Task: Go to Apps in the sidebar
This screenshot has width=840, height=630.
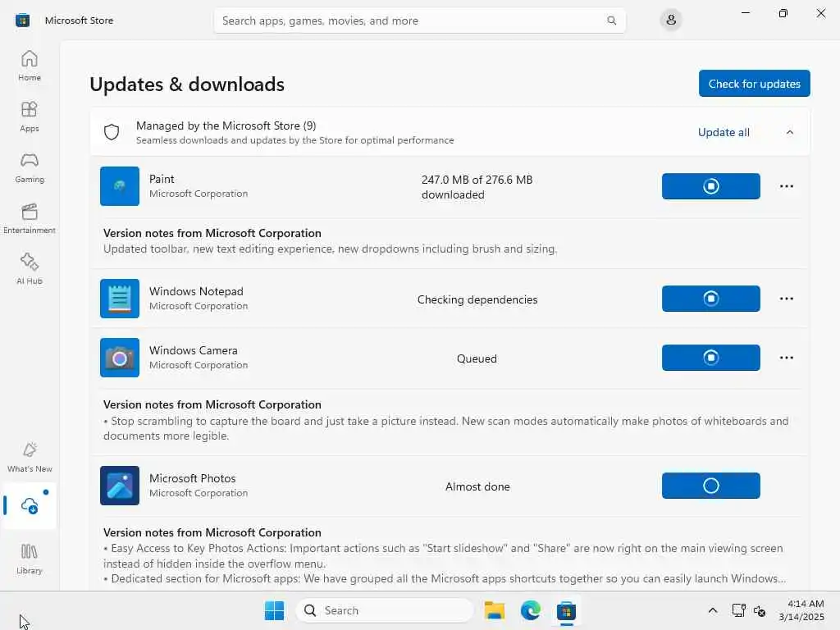Action: point(30,116)
